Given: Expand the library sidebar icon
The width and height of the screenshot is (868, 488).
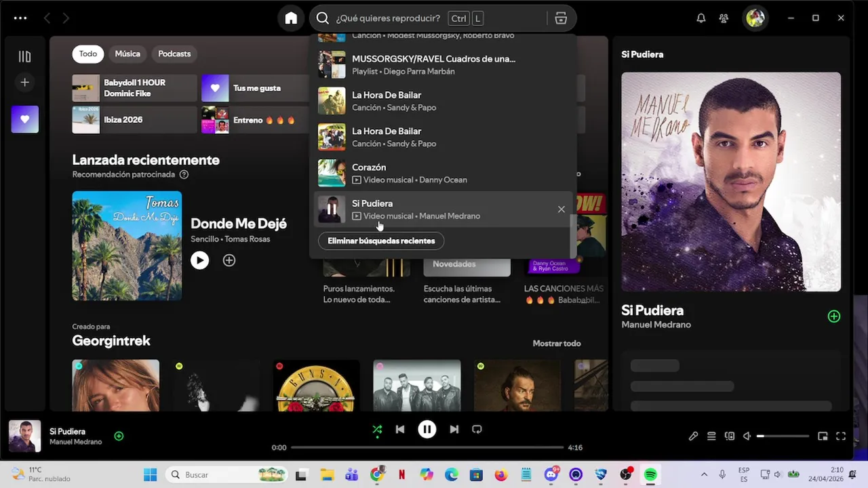Looking at the screenshot, I should coord(24,56).
